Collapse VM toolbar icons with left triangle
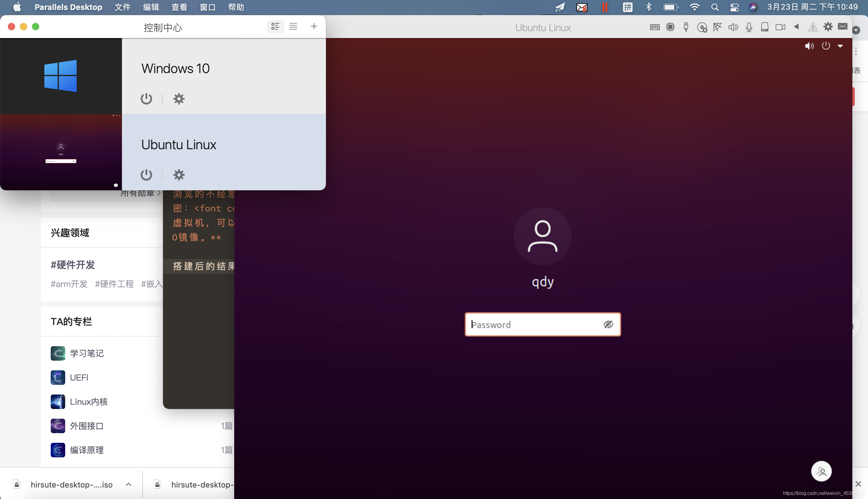 796,27
